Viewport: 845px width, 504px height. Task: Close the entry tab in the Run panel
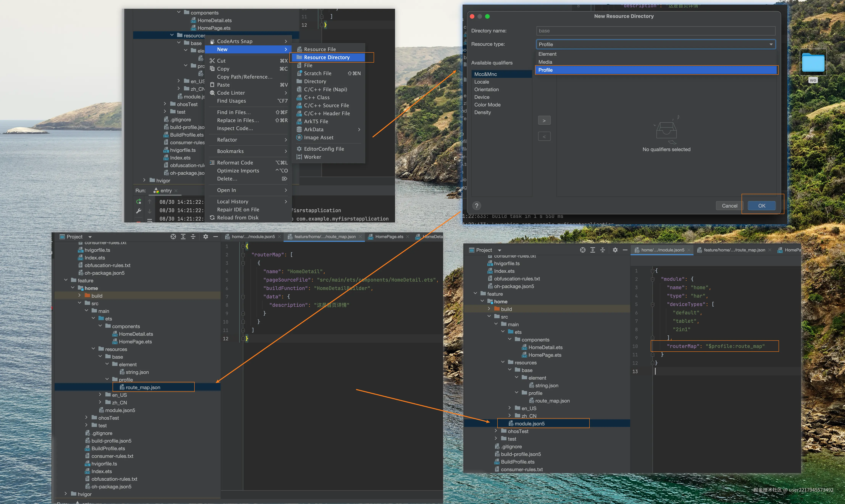pos(176,191)
